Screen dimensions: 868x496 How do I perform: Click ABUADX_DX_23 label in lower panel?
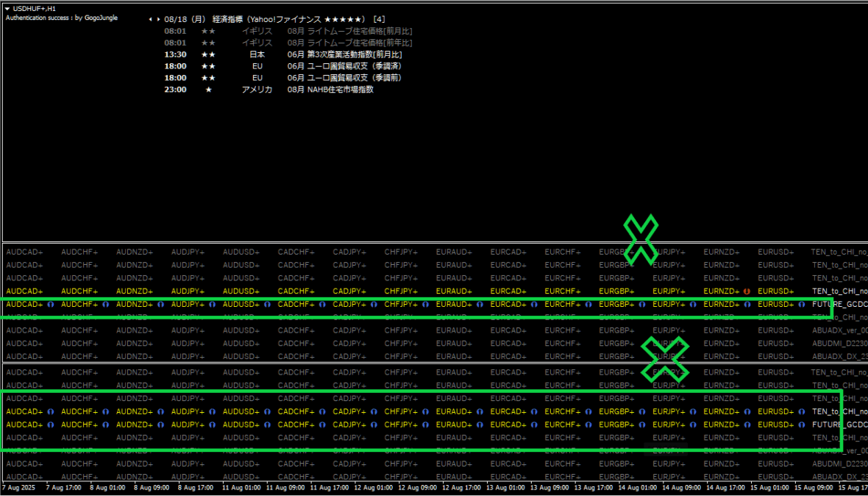pyautogui.click(x=839, y=477)
